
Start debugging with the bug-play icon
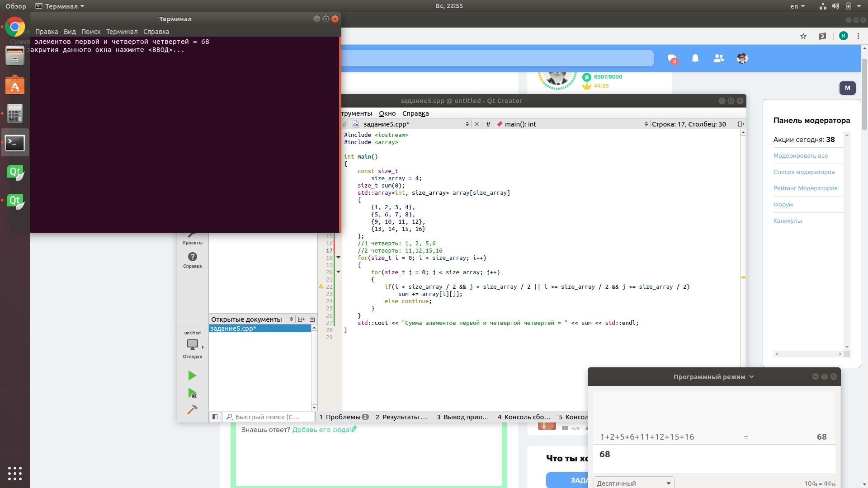tap(192, 393)
